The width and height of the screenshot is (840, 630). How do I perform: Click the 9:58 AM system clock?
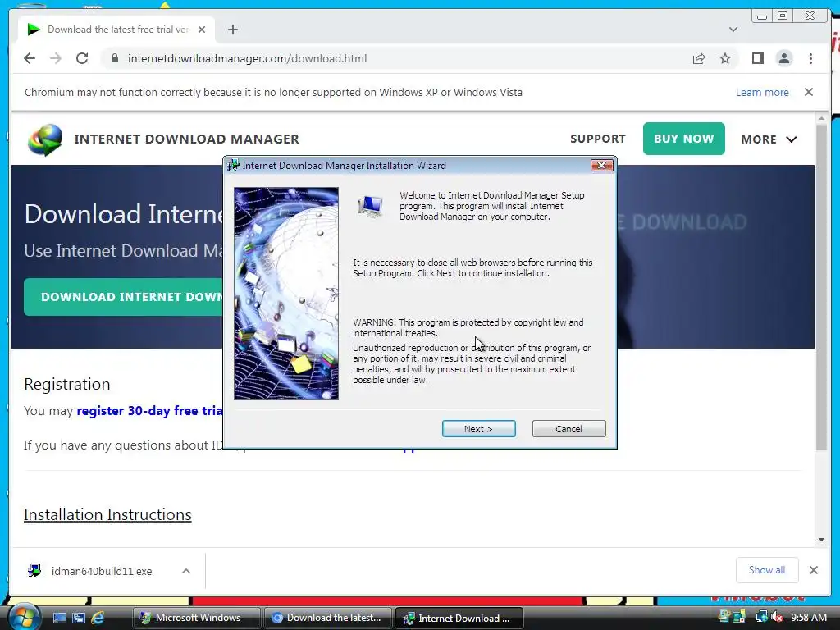(808, 617)
